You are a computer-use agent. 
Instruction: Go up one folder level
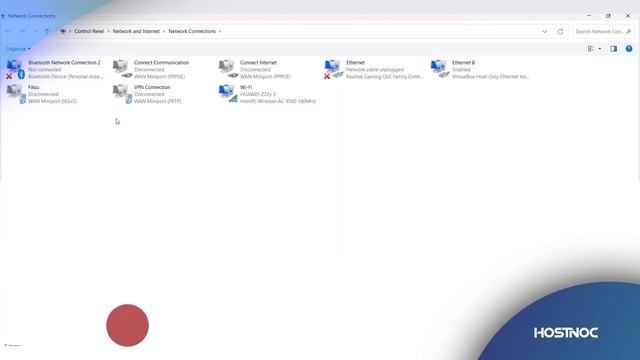click(47, 31)
